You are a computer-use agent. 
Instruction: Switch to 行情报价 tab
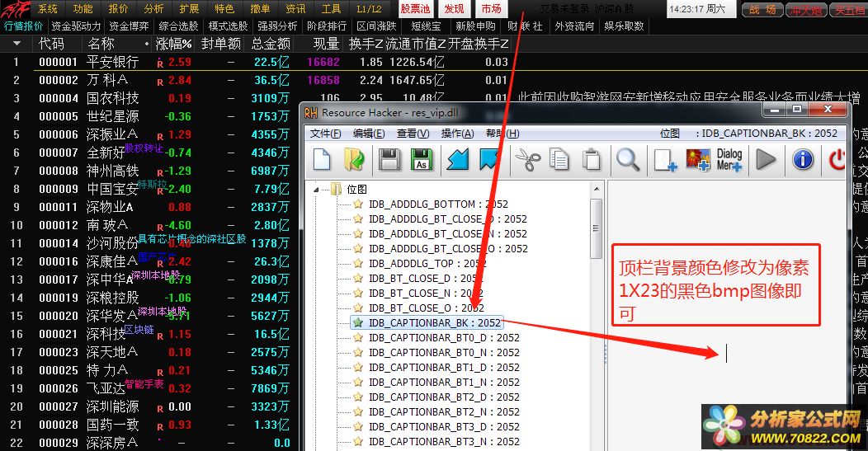(23, 26)
